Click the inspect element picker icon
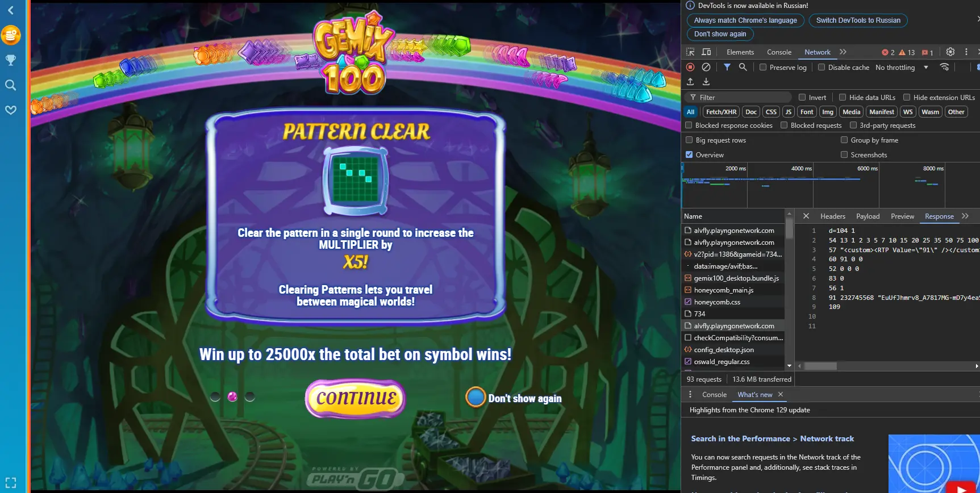The width and height of the screenshot is (980, 493). coord(690,52)
